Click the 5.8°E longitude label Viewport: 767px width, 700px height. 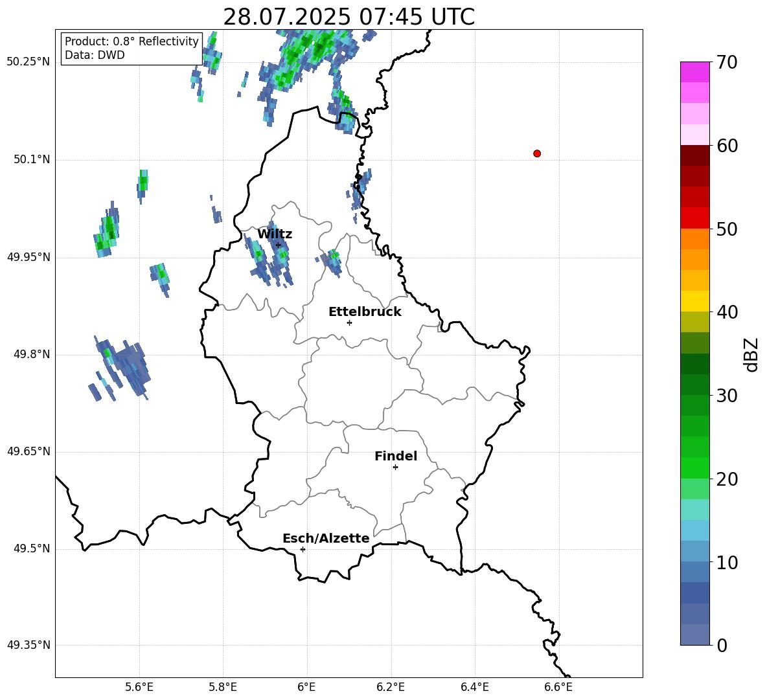click(223, 687)
